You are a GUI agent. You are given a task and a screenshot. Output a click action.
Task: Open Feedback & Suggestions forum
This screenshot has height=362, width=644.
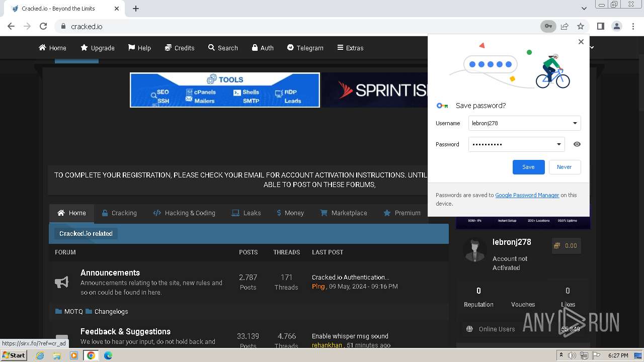coord(125,331)
